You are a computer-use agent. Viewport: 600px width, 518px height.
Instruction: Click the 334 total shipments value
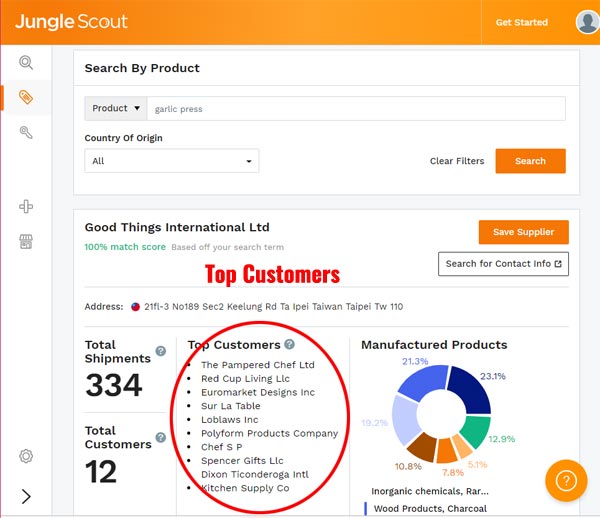pyautogui.click(x=114, y=385)
